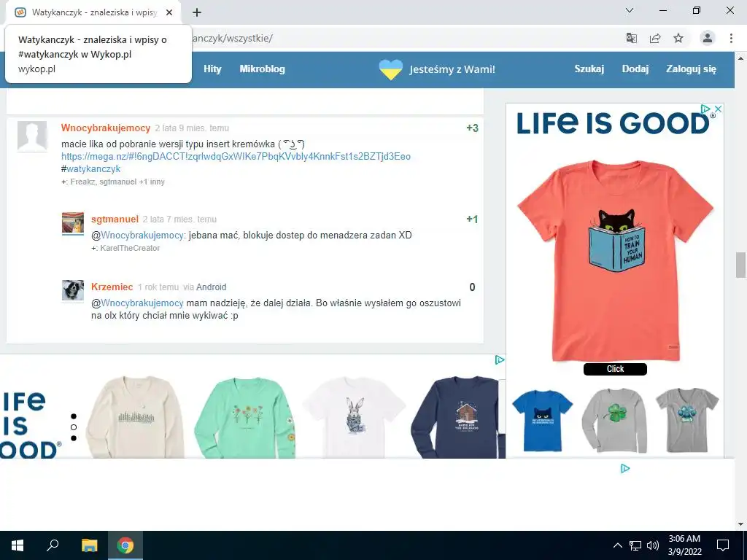Open sgtmanuel's profile name link
Viewport: 747px width, 560px height.
tap(115, 219)
